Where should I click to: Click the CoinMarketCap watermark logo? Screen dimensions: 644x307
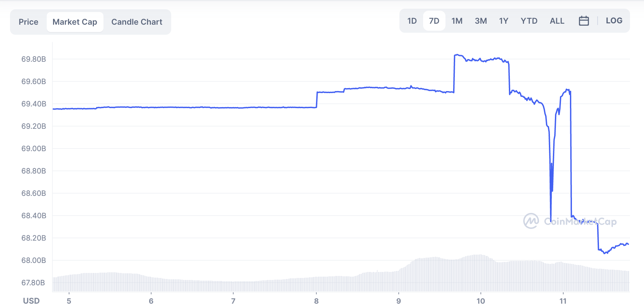[570, 221]
